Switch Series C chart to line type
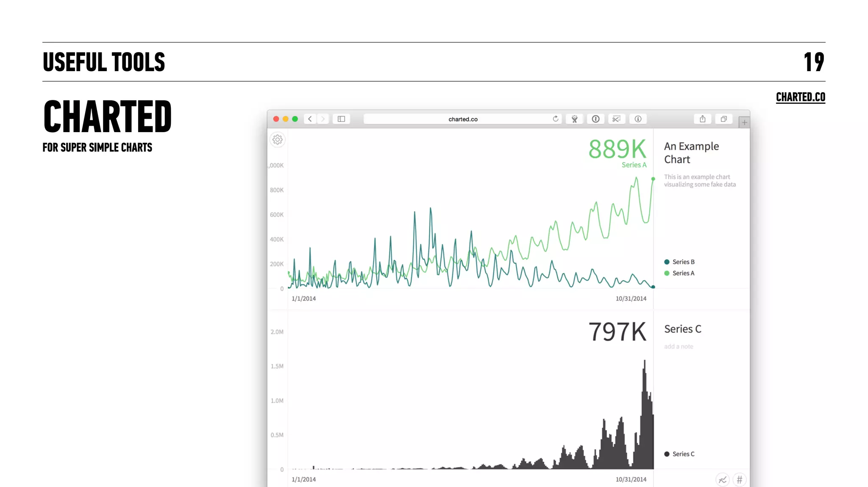Viewport: 868px width, 487px height. 723,480
